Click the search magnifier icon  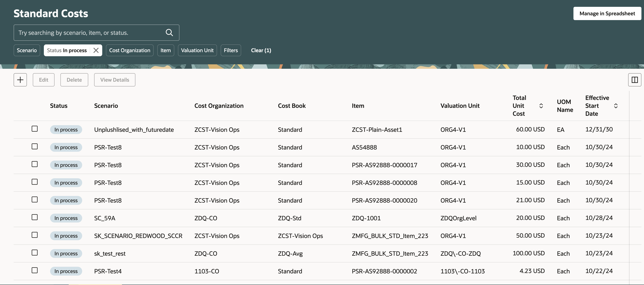(169, 32)
